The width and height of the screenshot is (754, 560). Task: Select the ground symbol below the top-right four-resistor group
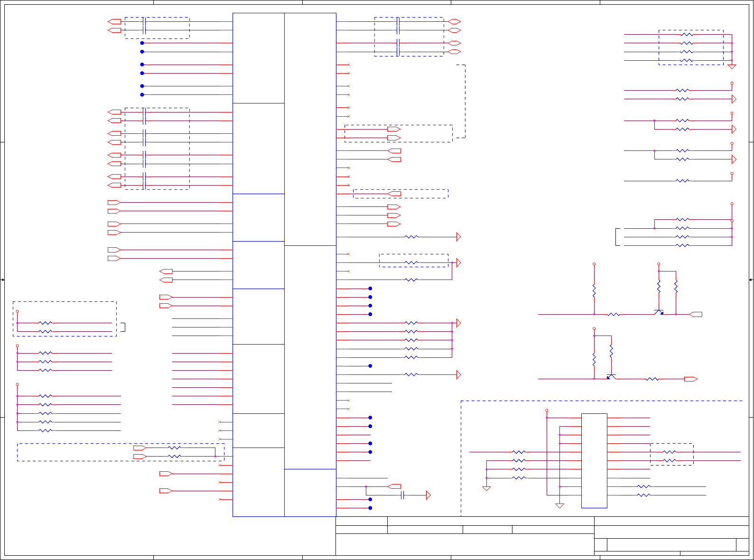point(732,66)
